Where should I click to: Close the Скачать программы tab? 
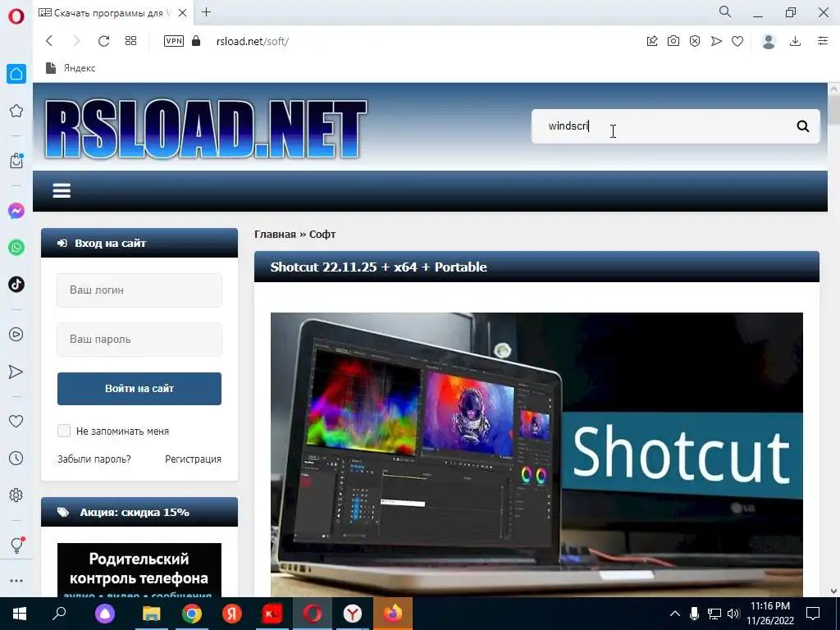(182, 13)
